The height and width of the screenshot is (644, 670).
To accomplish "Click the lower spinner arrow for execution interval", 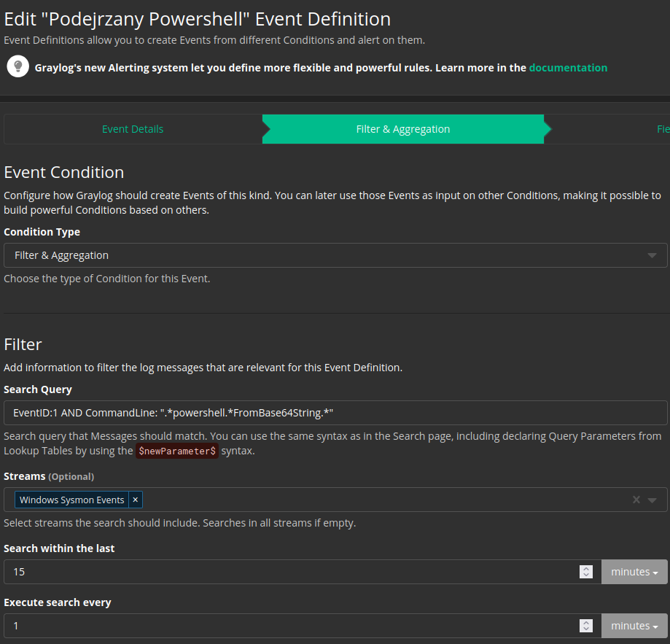I will click(585, 629).
